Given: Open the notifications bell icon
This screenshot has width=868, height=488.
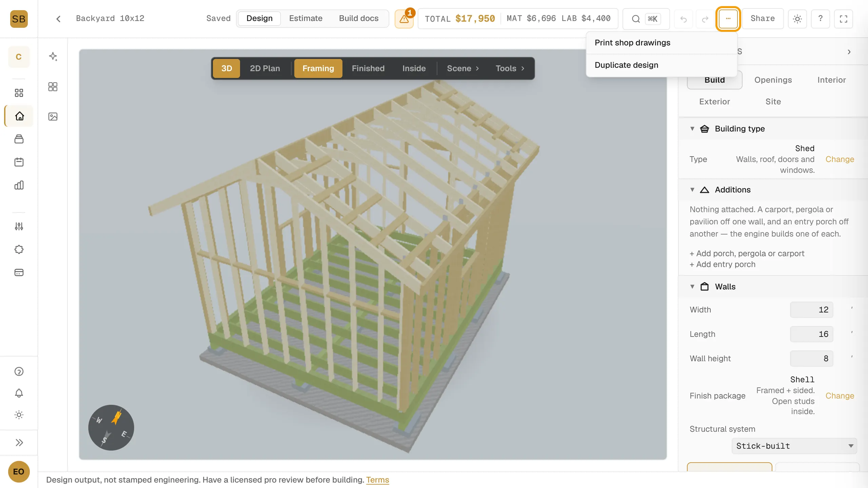Looking at the screenshot, I should (x=19, y=393).
